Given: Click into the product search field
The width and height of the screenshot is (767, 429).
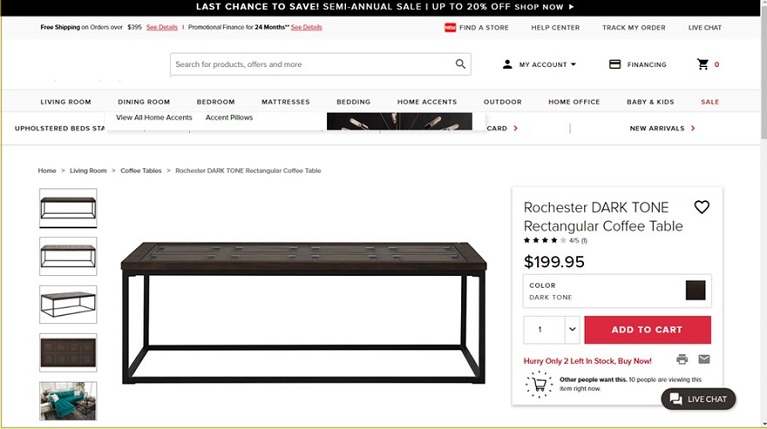Looking at the screenshot, I should pyautogui.click(x=313, y=64).
